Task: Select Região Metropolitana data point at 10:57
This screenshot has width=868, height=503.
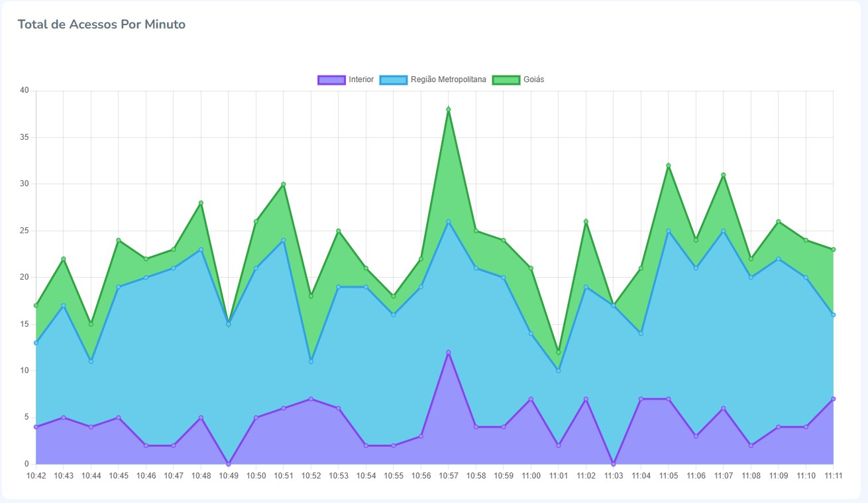Action: pyautogui.click(x=449, y=222)
